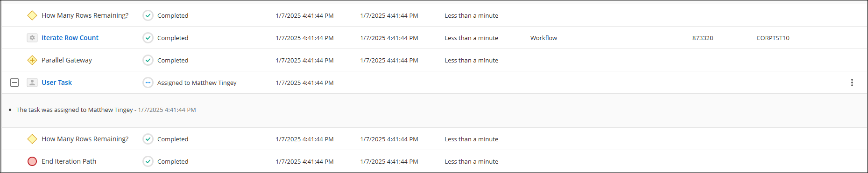Screen dimensions: 868x173
Task: Click the 873320 identifier value
Action: click(703, 38)
